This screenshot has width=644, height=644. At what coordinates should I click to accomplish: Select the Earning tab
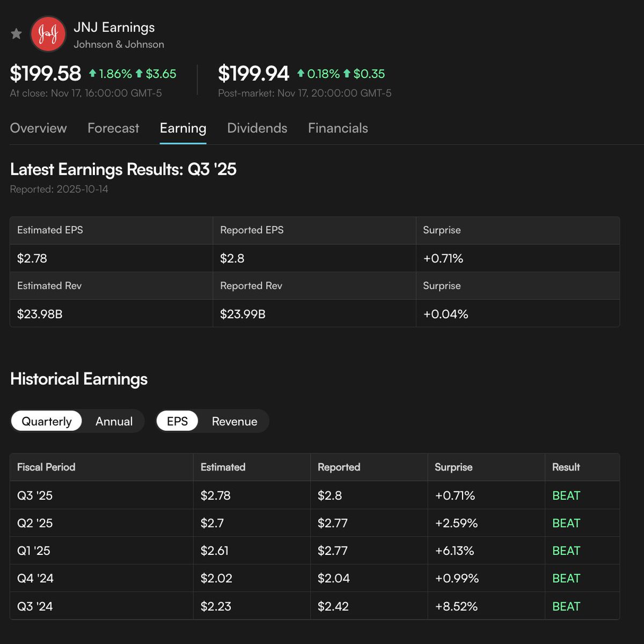pos(183,129)
